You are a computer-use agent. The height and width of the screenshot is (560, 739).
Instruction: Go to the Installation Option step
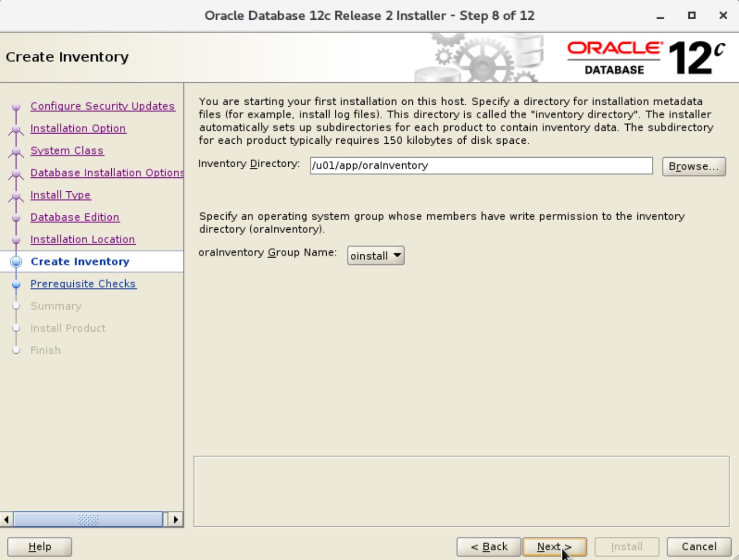pyautogui.click(x=78, y=128)
